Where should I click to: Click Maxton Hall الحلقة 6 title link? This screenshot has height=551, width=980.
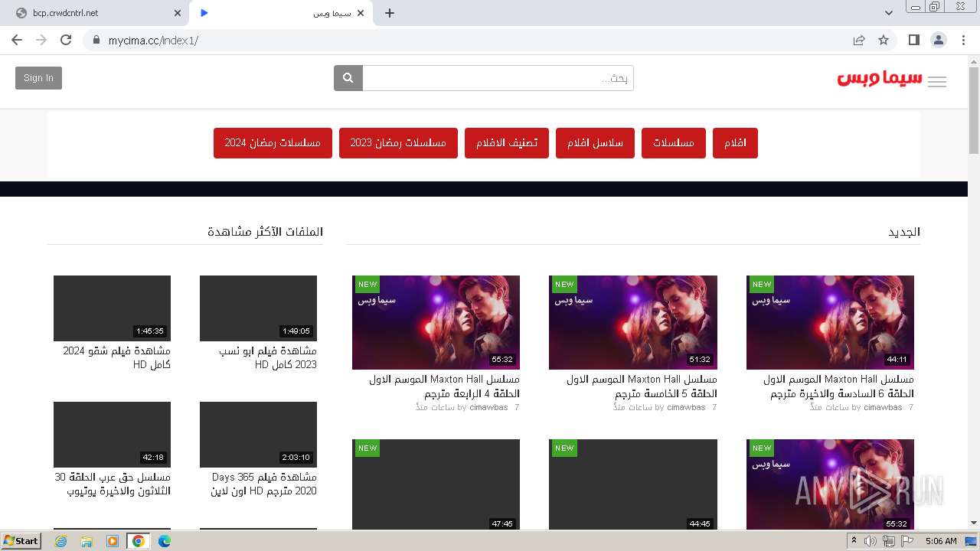pos(838,386)
